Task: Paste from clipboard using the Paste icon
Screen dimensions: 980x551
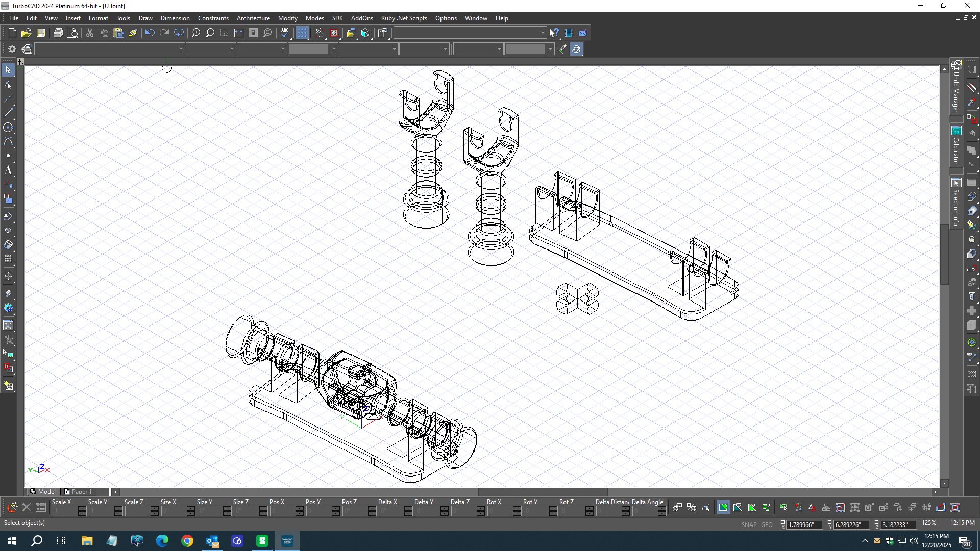Action: tap(118, 33)
